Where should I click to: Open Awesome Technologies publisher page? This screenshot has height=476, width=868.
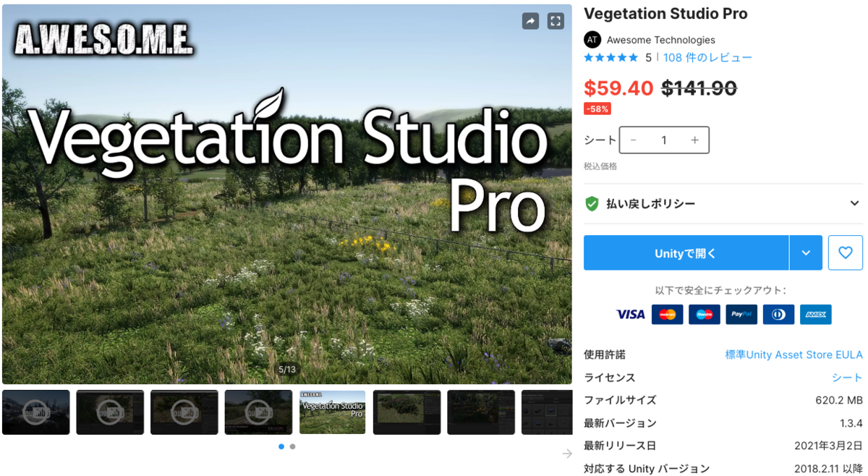[661, 40]
